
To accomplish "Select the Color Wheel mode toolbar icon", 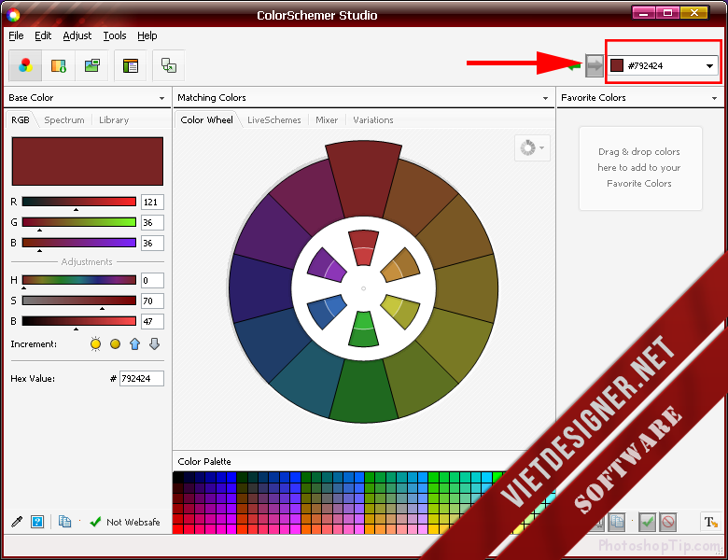I will point(25,65).
